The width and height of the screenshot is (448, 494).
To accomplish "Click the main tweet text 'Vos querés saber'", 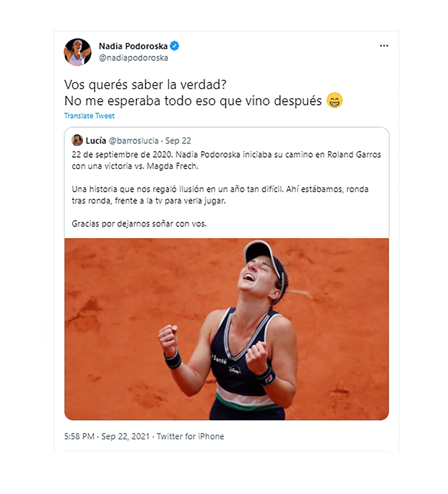I will [x=145, y=85].
